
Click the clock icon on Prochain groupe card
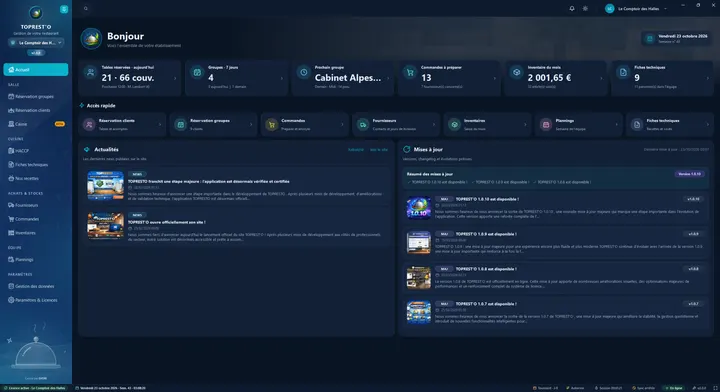click(x=304, y=73)
